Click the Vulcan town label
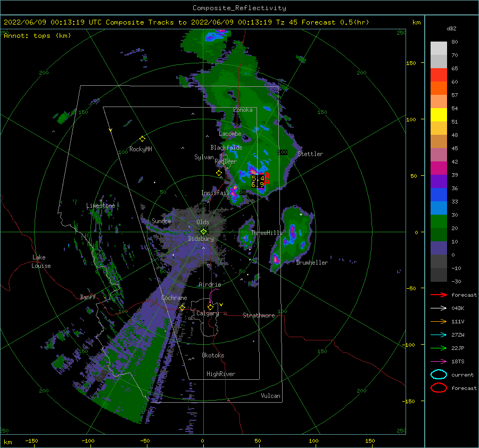 271,396
